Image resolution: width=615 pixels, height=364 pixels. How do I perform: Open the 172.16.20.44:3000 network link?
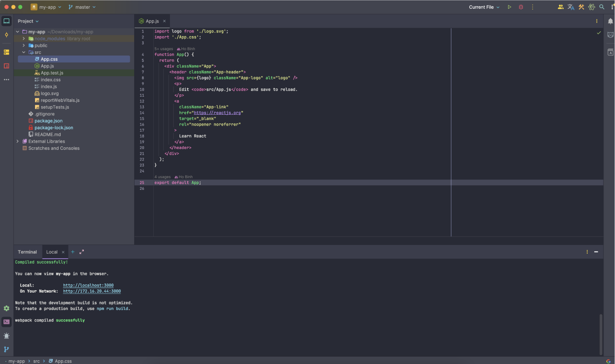[92, 291]
